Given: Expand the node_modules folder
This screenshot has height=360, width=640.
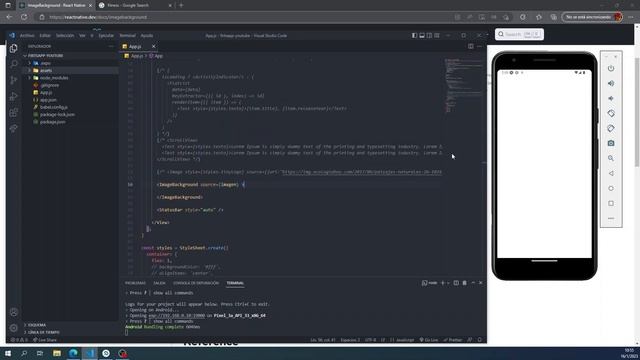Looking at the screenshot, I should 29,78.
